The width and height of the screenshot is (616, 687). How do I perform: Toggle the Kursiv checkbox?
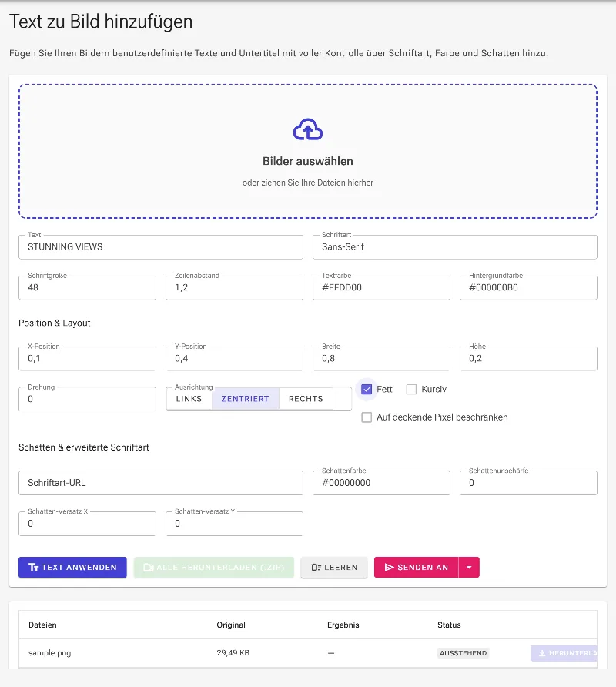tap(411, 389)
